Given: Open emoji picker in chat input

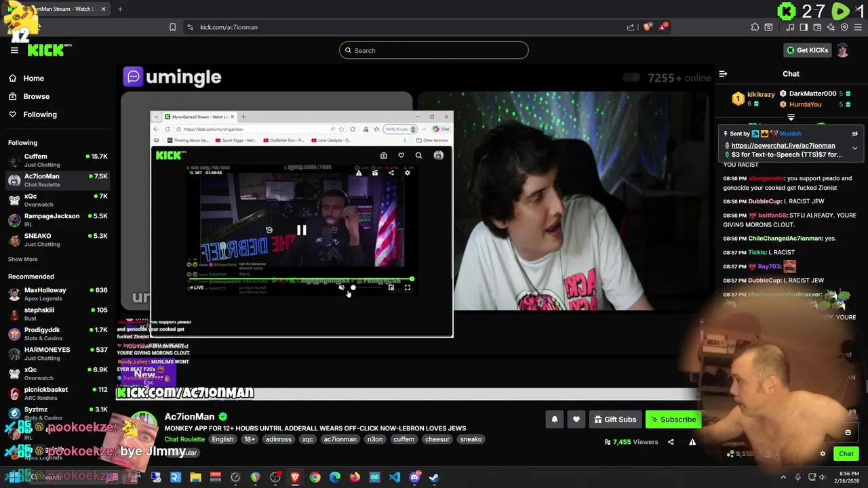Looking at the screenshot, I should (x=848, y=432).
